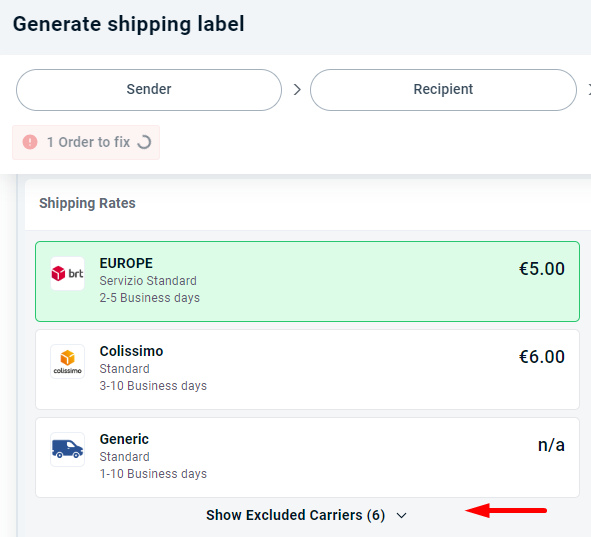The height and width of the screenshot is (537, 591).
Task: Click the red error icon on Order to fix
Action: click(x=30, y=142)
